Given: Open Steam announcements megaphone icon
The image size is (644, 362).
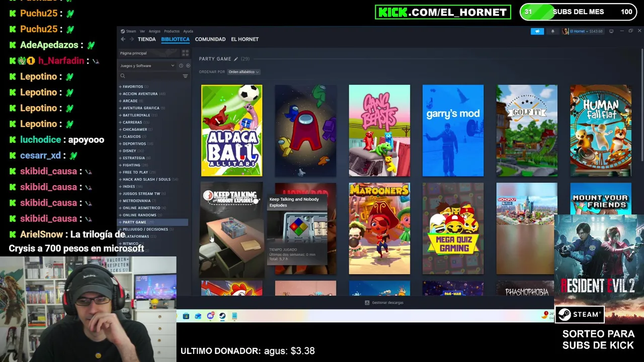Looking at the screenshot, I should pyautogui.click(x=537, y=31).
